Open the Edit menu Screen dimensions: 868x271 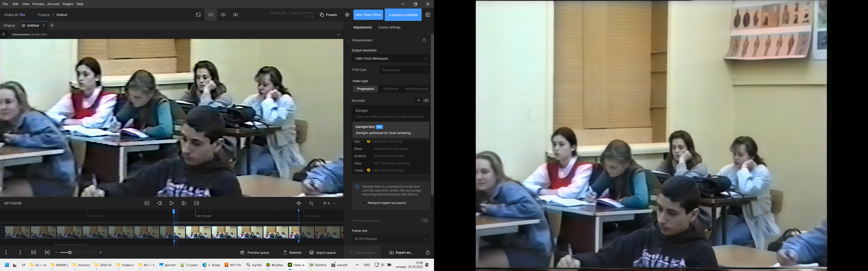(16, 4)
